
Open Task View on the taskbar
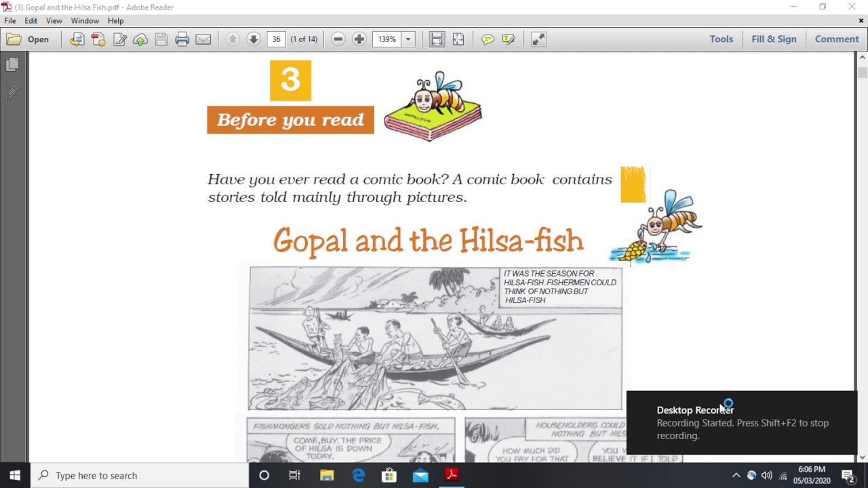point(294,475)
